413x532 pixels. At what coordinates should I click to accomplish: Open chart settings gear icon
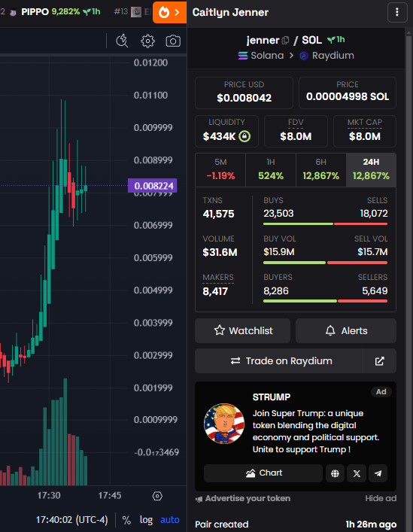148,41
